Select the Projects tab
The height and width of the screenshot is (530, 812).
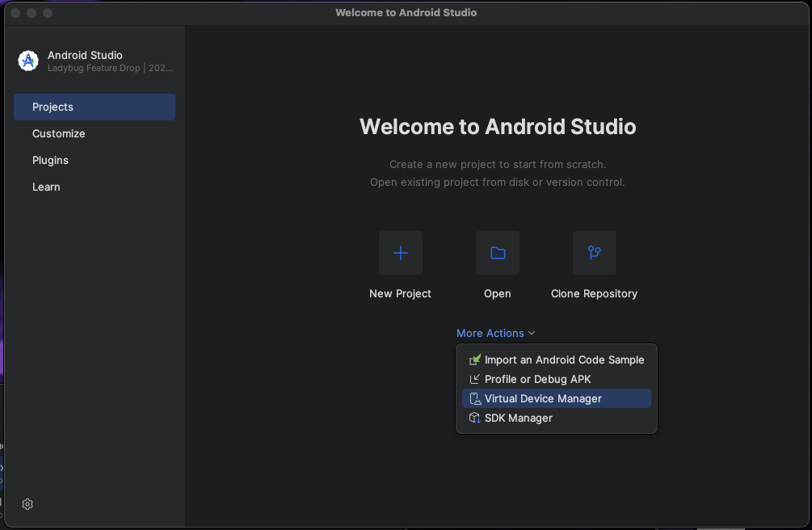(x=95, y=107)
